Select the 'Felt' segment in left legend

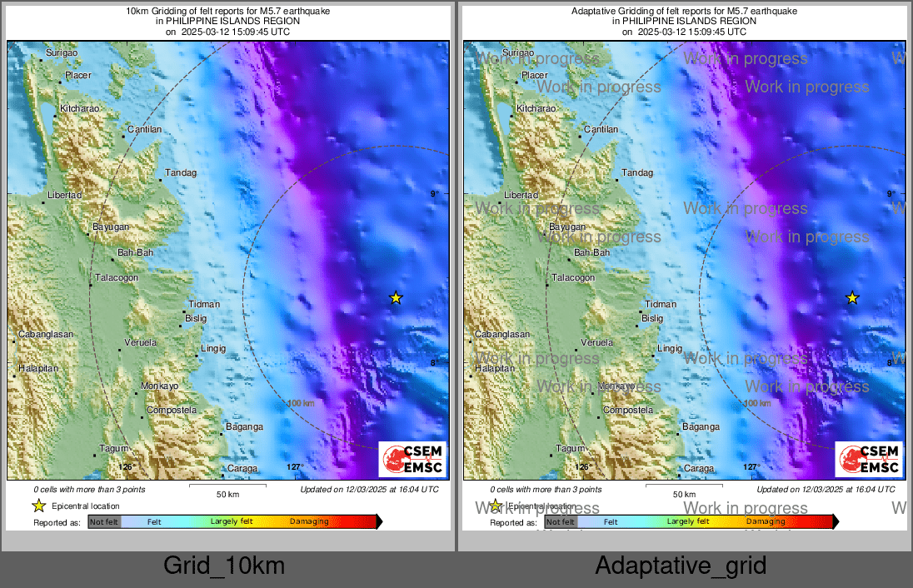click(154, 522)
